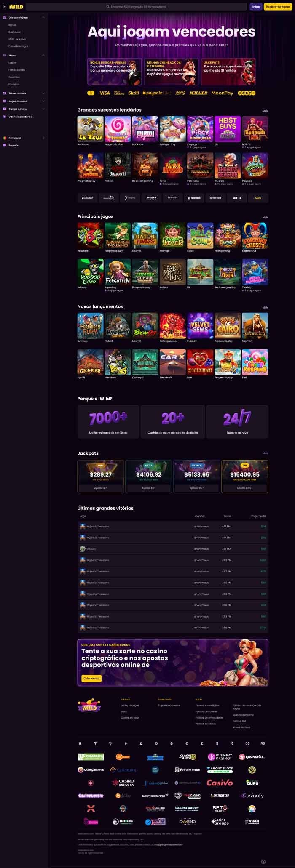Screen dimensions: 295x868
Task: Open the Termos e condições link
Action: click(207, 705)
